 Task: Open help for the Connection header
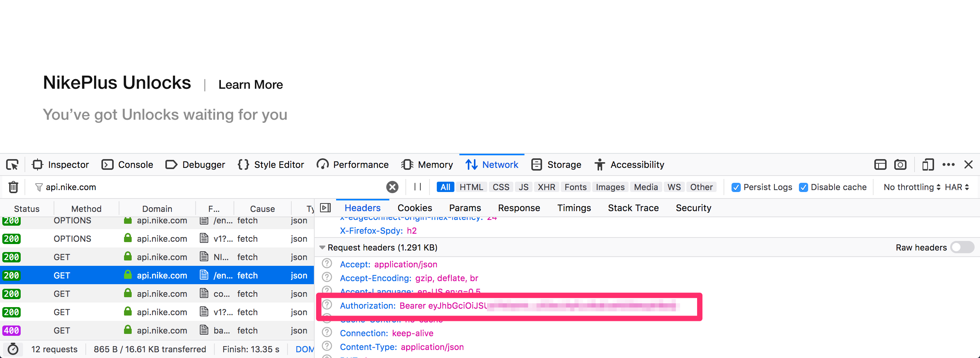[327, 332]
